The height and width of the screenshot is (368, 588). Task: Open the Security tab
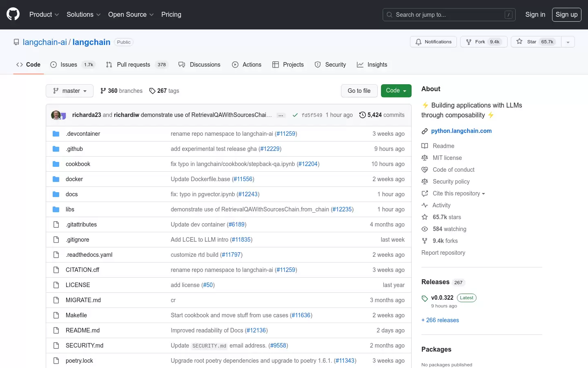tap(330, 65)
